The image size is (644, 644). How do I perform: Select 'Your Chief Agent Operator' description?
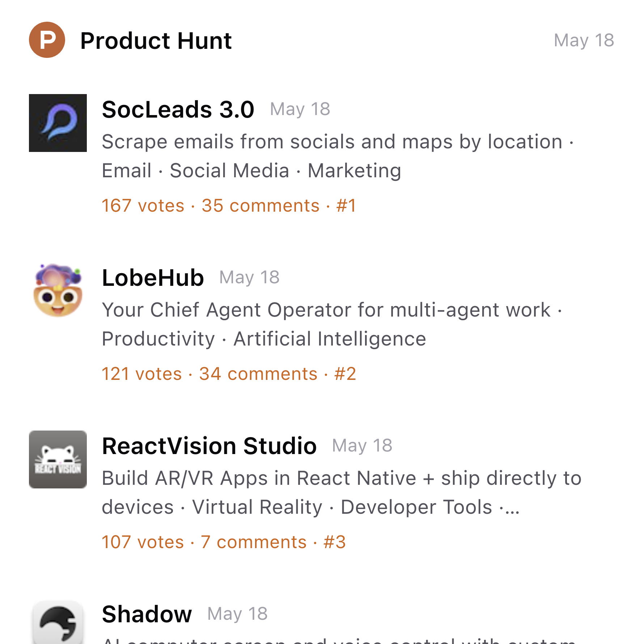[x=332, y=310]
